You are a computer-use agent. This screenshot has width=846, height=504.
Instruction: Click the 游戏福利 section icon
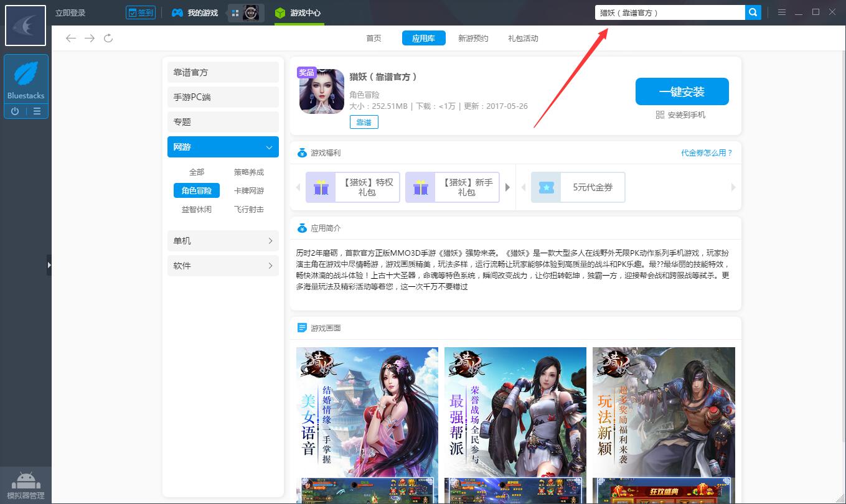pos(302,153)
